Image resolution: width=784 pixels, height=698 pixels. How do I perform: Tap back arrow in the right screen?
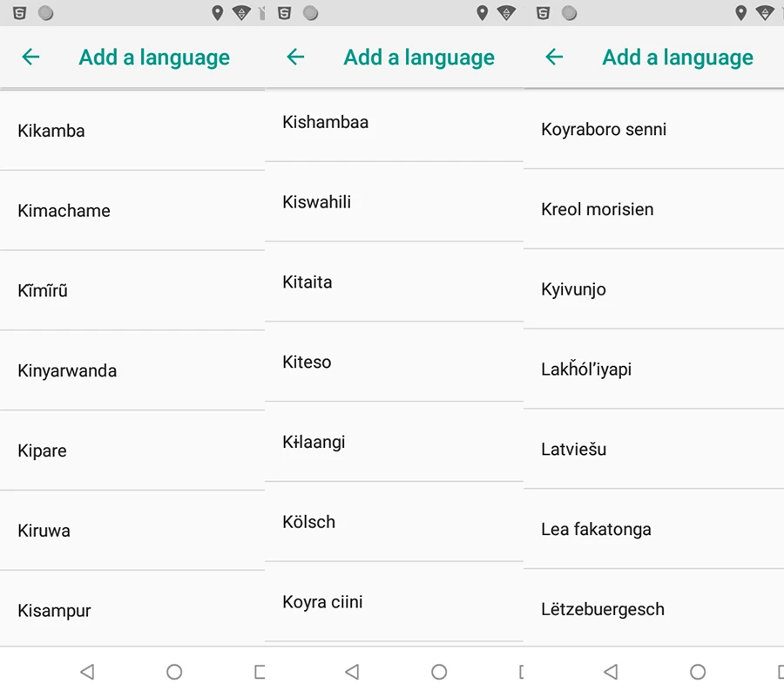point(554,57)
